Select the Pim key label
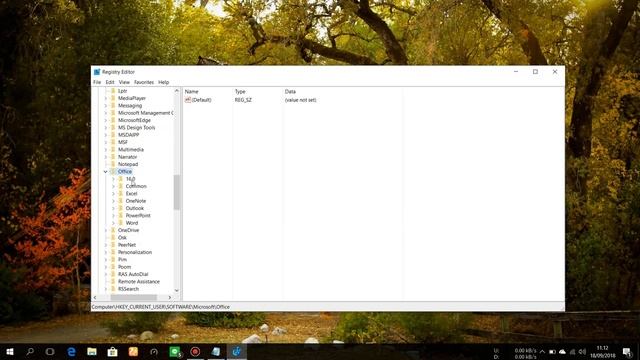The image size is (640, 360). 122,260
